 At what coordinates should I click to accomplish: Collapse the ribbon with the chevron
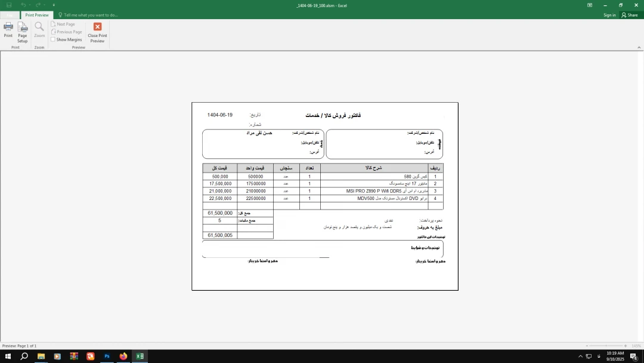pyautogui.click(x=639, y=48)
